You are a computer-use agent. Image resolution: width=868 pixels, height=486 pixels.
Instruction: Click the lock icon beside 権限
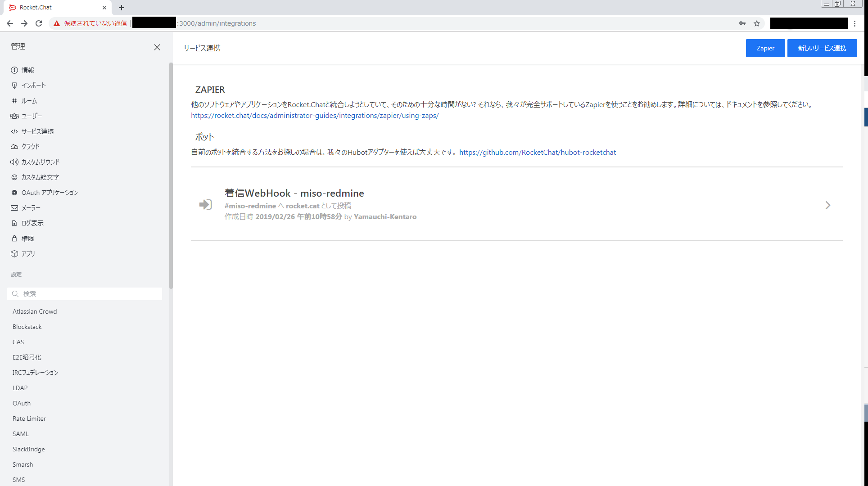14,238
